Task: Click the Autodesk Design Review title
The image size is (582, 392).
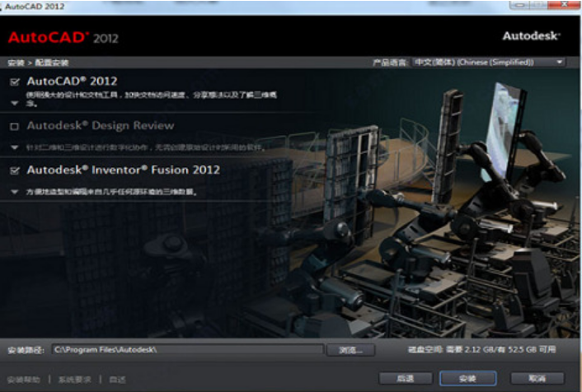Action: (101, 126)
